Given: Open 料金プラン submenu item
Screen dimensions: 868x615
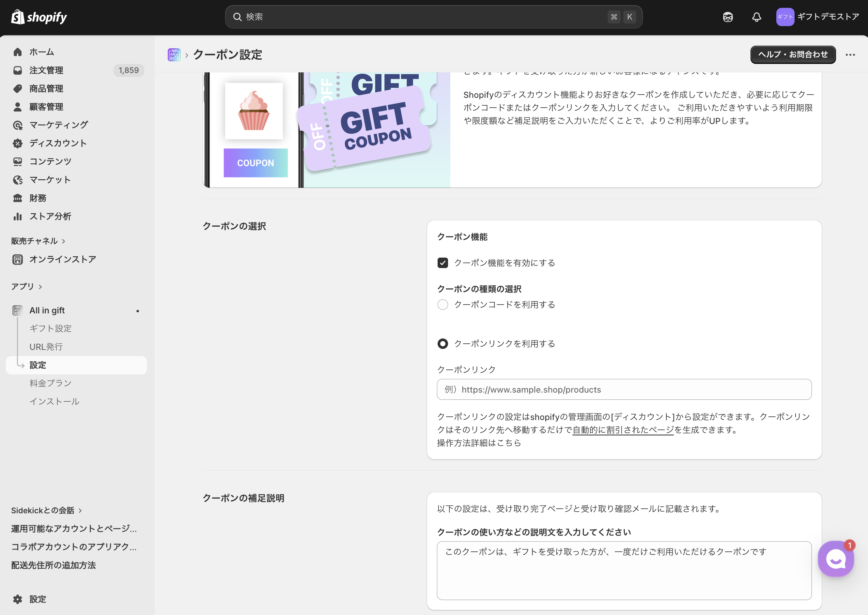Looking at the screenshot, I should 50,383.
